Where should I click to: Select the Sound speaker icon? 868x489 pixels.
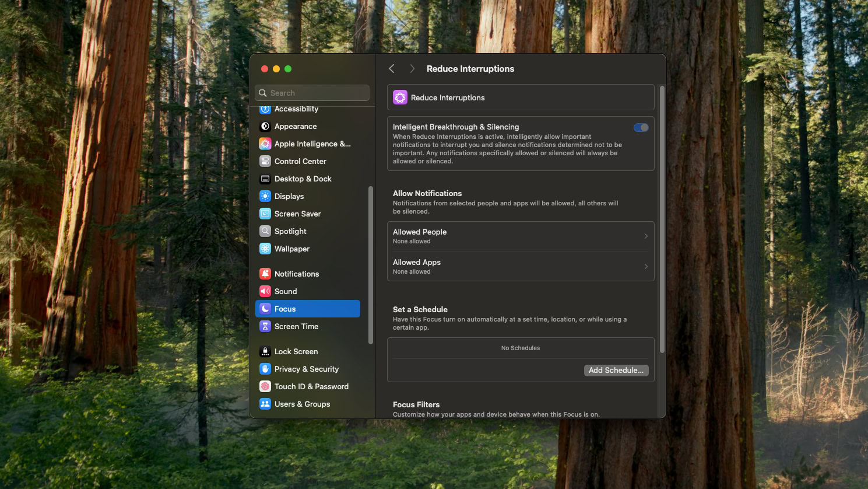(265, 291)
